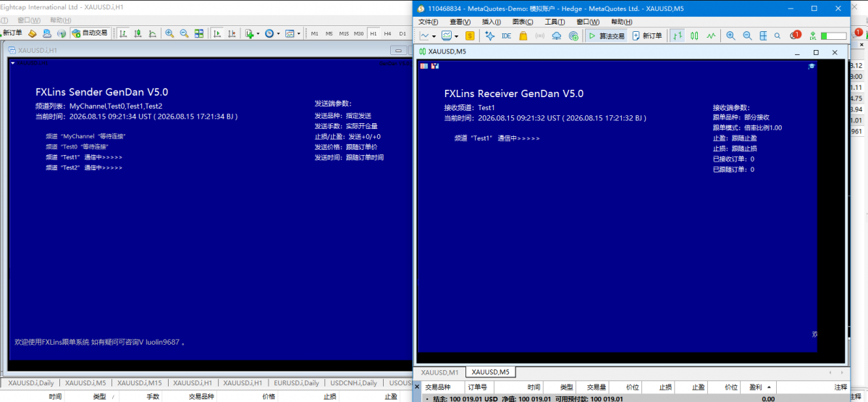868x402 pixels.
Task: Toggle 算法交易 in MetaQuotes toolbar
Action: (x=607, y=35)
